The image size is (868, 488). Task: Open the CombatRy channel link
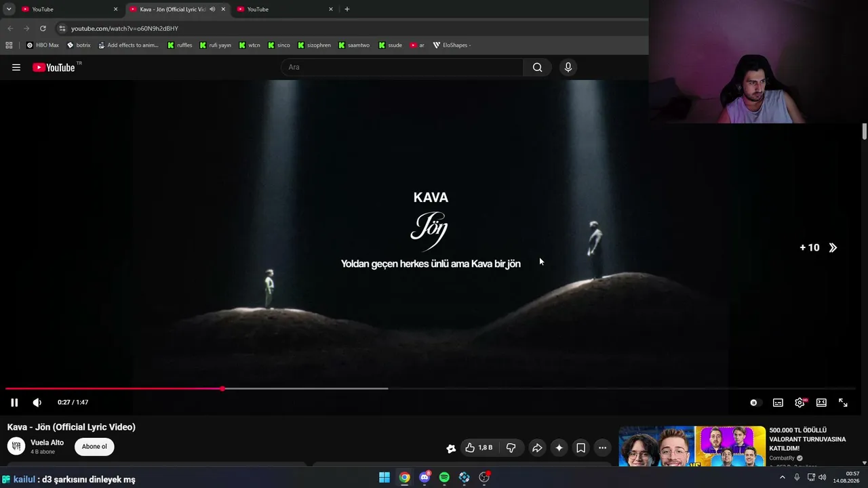[x=782, y=458]
